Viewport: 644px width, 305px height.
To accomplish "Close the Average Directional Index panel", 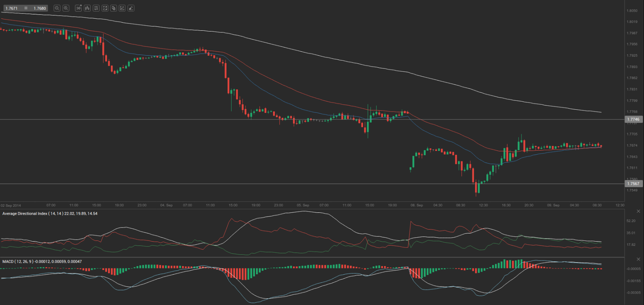I will click(x=638, y=211).
